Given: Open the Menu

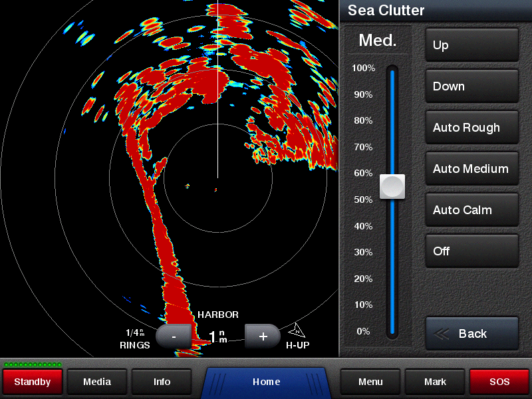Looking at the screenshot, I should click(370, 382).
